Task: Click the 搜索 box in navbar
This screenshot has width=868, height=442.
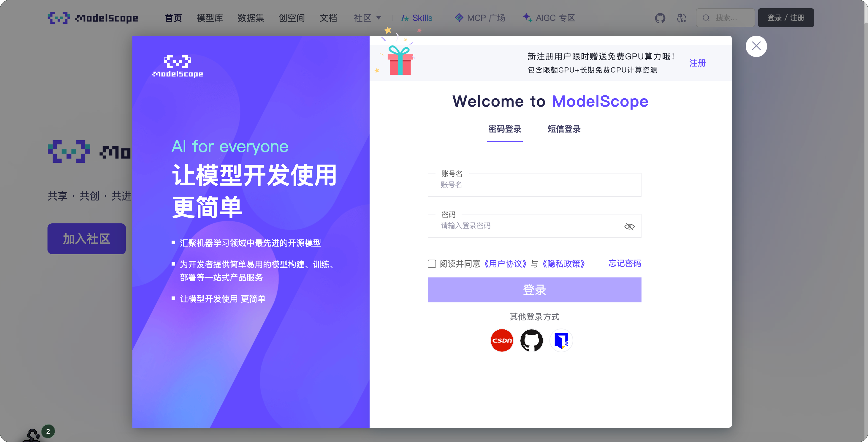Action: click(725, 18)
